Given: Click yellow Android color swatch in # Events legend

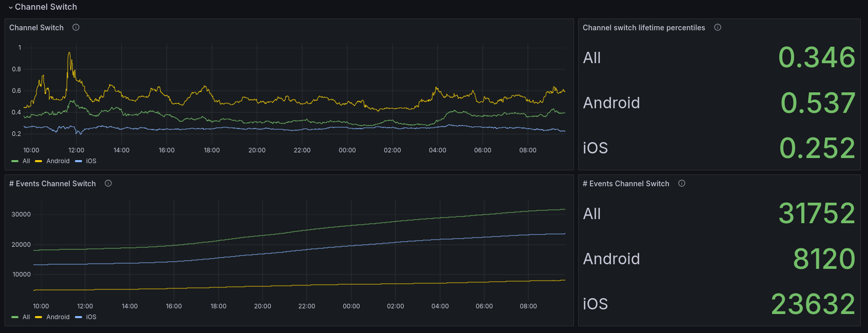Looking at the screenshot, I should tap(38, 317).
